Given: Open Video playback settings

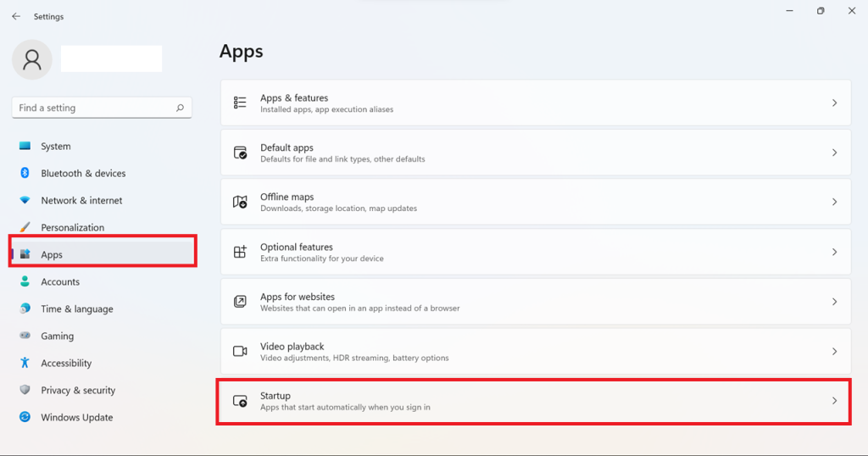Looking at the screenshot, I should [536, 352].
